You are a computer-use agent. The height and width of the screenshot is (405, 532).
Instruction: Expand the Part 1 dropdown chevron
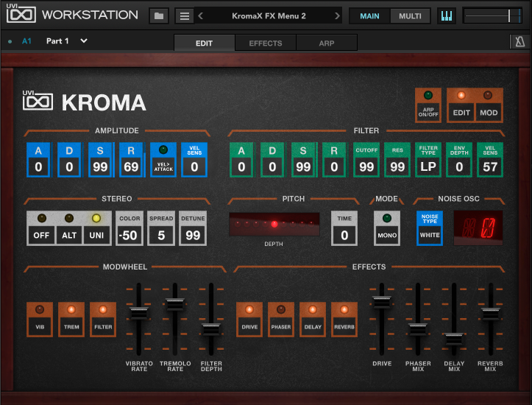[84, 41]
